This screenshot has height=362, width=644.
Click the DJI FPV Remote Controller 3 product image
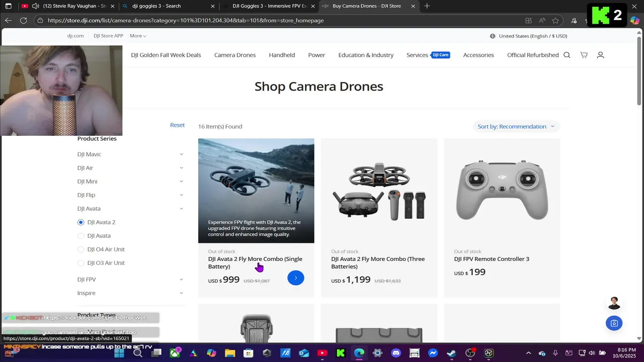[502, 191]
